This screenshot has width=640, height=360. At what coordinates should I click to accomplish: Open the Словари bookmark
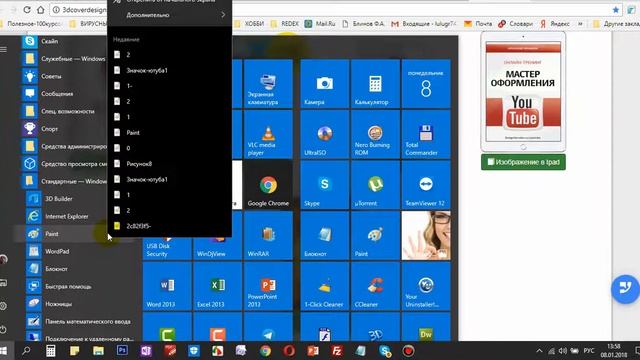click(x=516, y=24)
